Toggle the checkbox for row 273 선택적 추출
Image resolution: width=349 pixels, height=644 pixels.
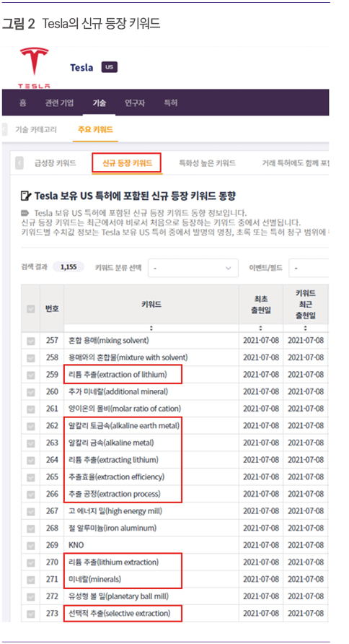pos(31,614)
